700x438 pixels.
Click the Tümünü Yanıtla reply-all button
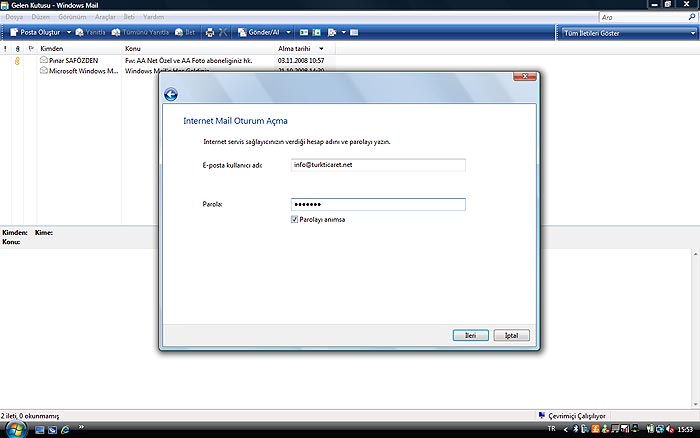click(x=140, y=32)
